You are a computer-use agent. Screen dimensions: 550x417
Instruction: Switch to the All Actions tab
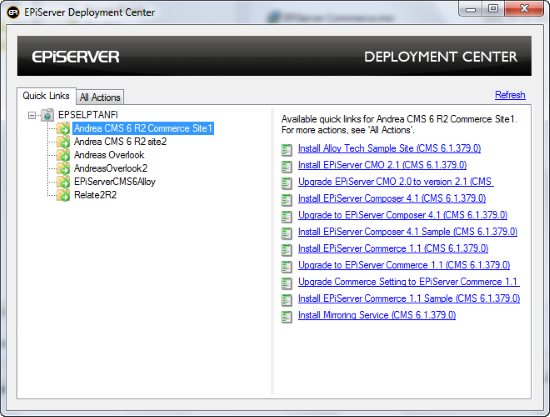click(100, 97)
